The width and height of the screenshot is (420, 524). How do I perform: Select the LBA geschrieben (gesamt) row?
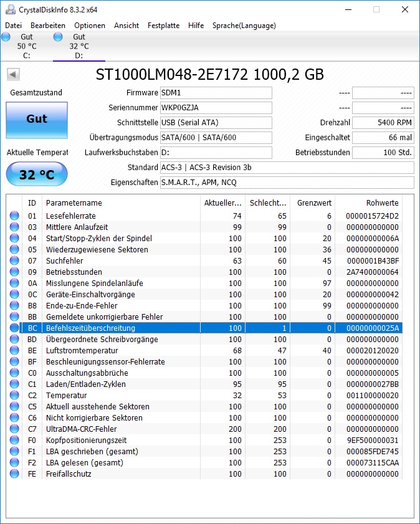204,451
